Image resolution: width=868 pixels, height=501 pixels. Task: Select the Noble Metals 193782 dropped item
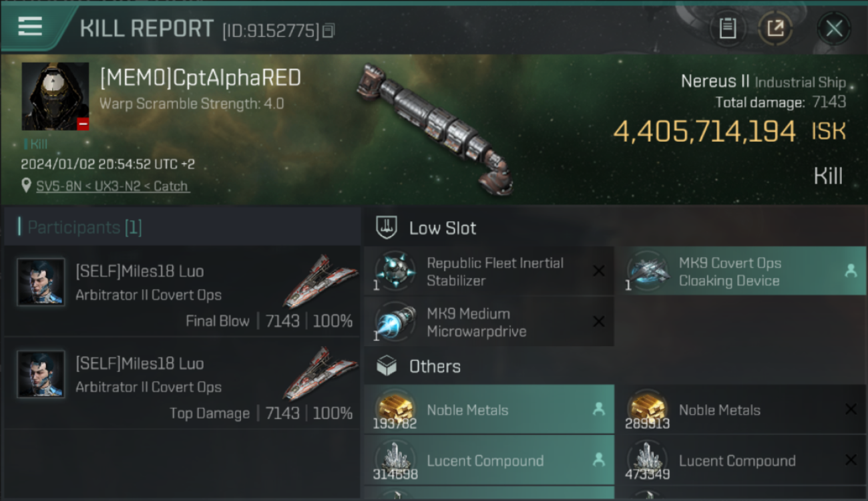tap(489, 409)
